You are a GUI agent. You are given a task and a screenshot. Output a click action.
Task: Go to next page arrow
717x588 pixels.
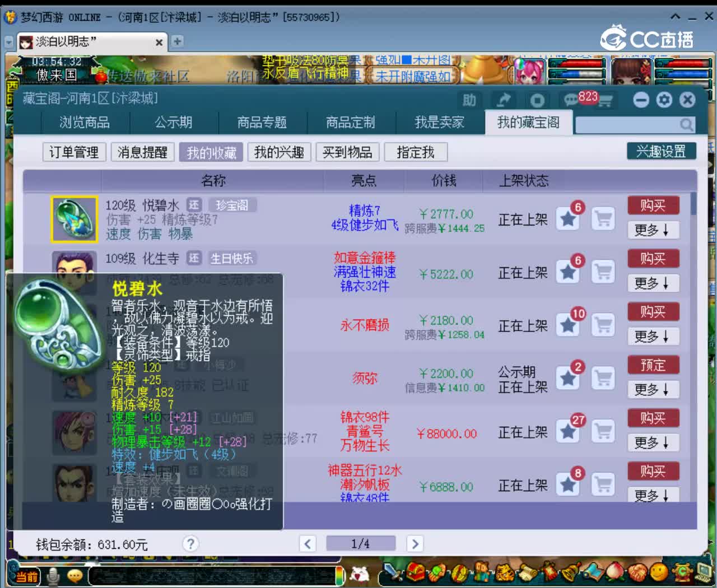(415, 544)
